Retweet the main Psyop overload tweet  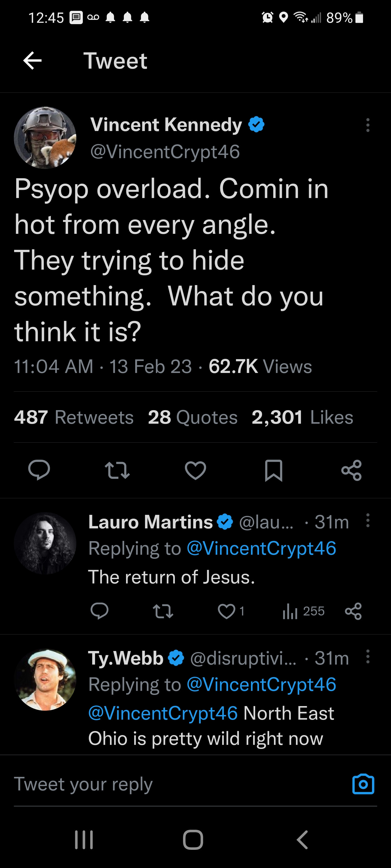point(117,470)
